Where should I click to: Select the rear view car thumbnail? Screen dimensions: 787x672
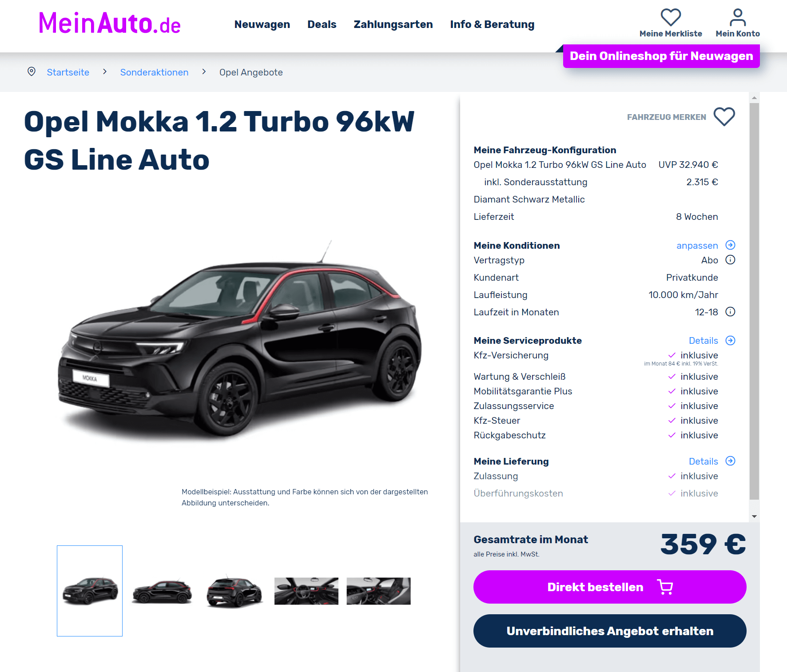(235, 591)
